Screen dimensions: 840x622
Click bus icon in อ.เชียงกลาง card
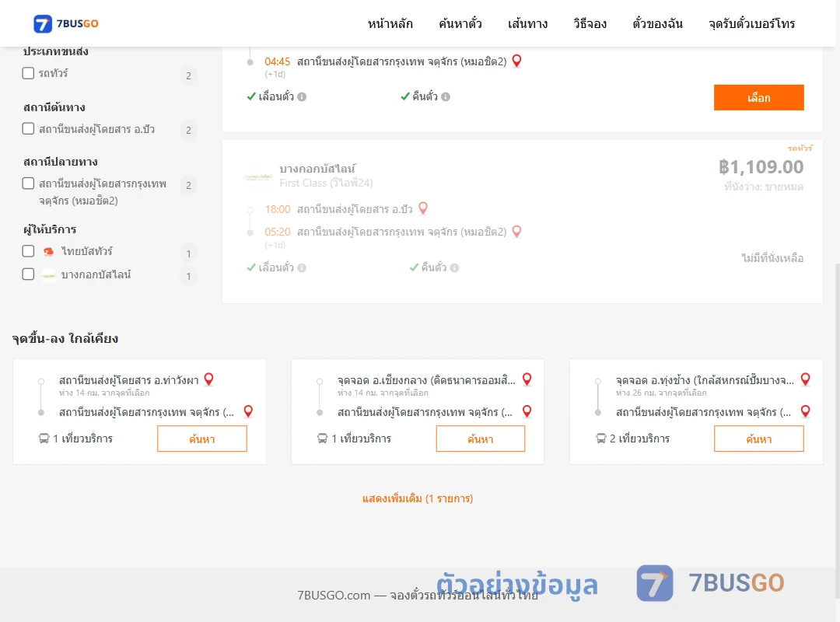coord(322,439)
